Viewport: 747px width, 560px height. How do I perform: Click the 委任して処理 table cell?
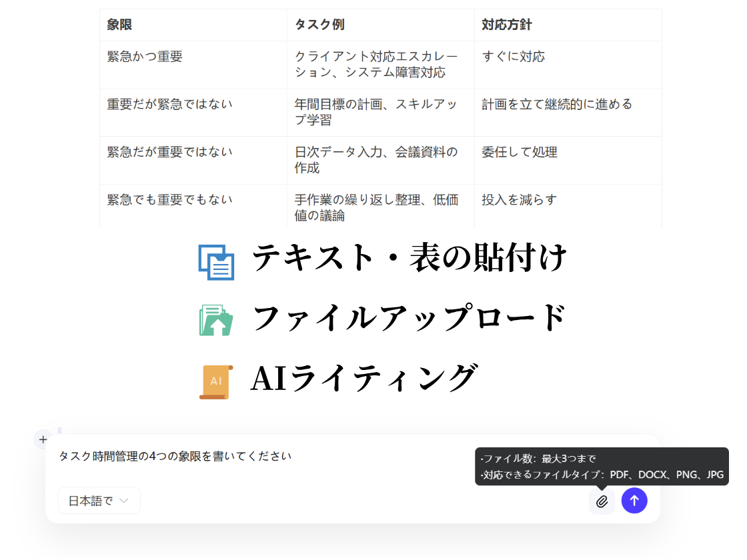coord(516,151)
